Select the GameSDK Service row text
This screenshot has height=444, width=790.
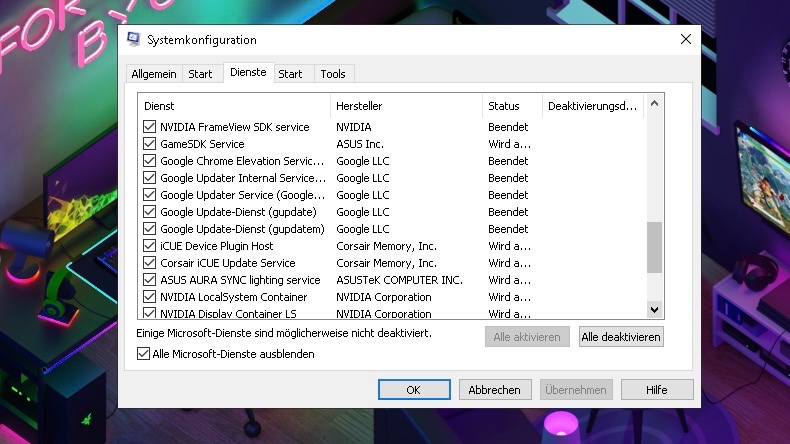pos(202,144)
